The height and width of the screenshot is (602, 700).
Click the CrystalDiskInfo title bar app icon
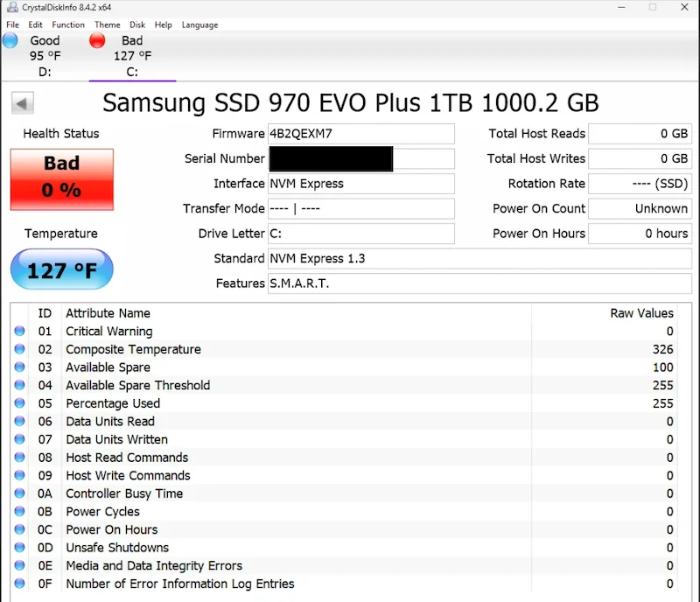12,7
